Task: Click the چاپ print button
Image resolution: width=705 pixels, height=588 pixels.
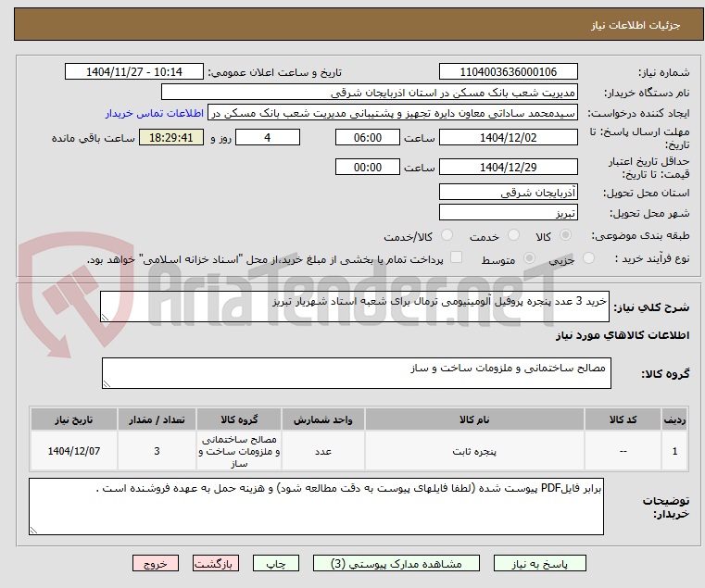Action: (276, 563)
